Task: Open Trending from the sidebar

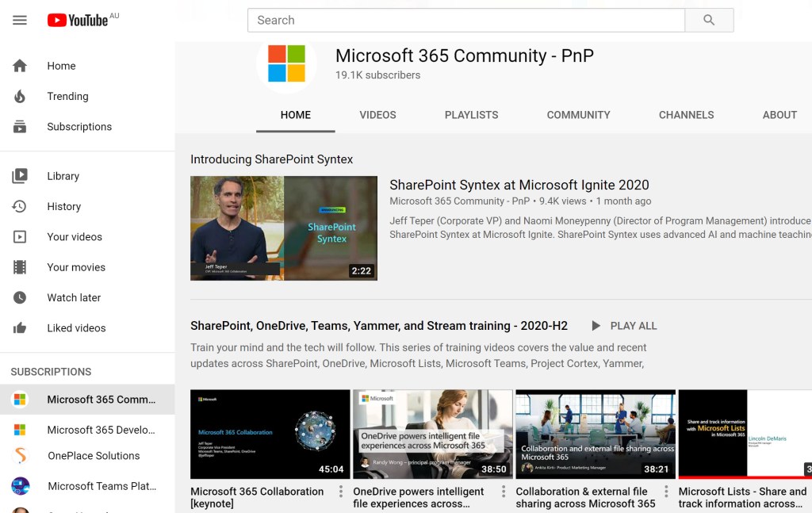Action: (x=67, y=96)
